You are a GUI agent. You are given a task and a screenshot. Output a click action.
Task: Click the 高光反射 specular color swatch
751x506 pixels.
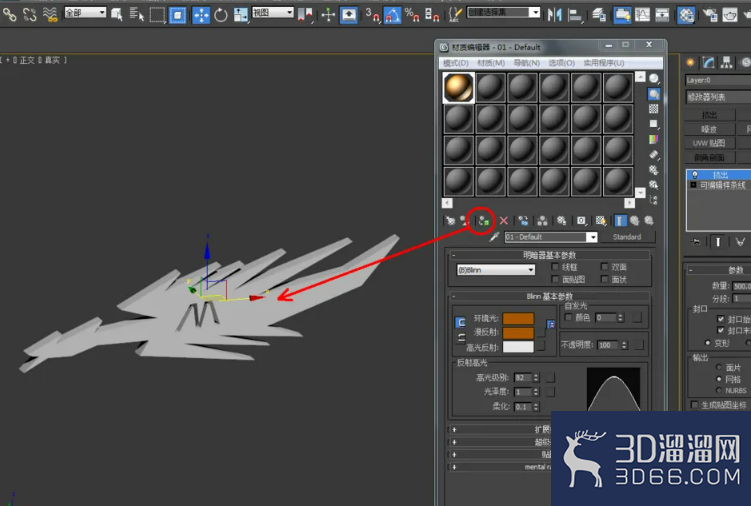(518, 347)
